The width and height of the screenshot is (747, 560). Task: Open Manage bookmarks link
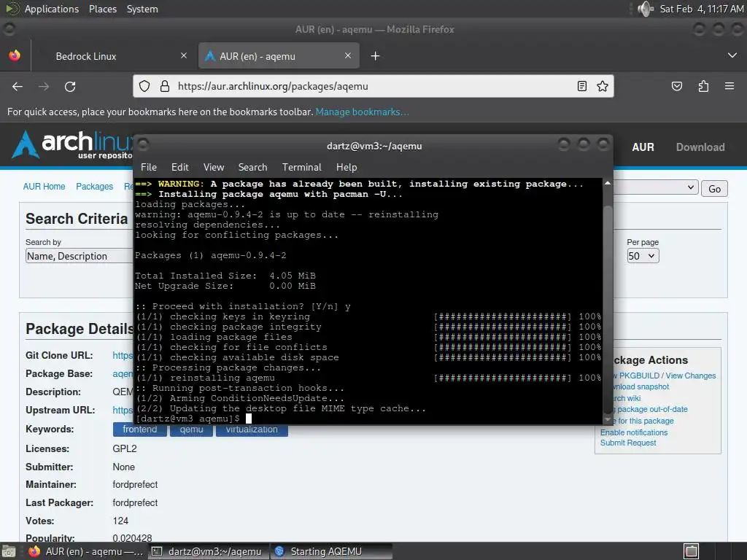(362, 112)
